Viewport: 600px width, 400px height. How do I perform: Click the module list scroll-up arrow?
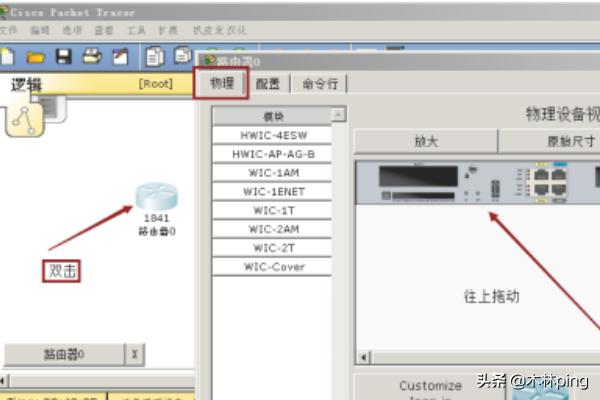pyautogui.click(x=339, y=114)
